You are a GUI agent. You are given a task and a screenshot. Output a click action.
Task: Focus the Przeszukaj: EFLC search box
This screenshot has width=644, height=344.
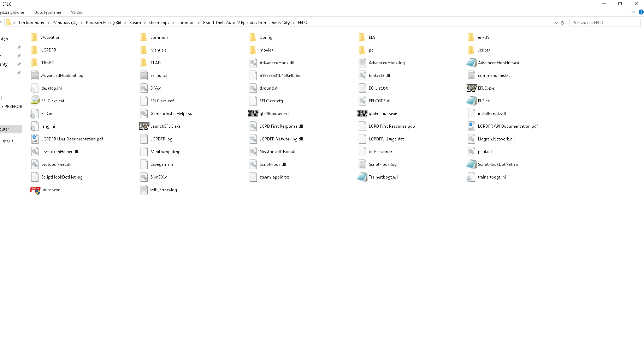coord(605,23)
